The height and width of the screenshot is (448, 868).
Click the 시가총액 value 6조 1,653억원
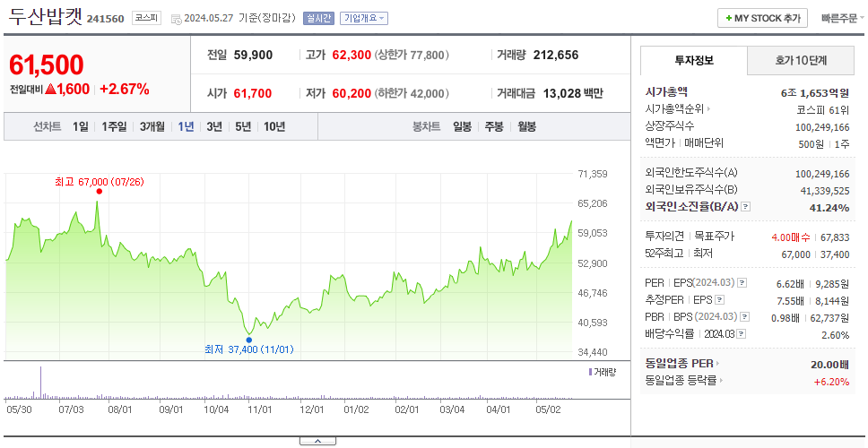[x=815, y=93]
